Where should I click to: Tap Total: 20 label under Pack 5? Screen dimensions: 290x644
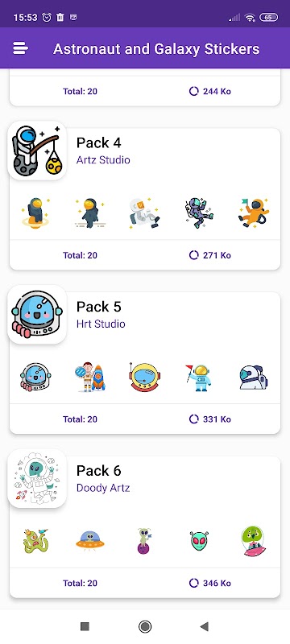point(80,419)
